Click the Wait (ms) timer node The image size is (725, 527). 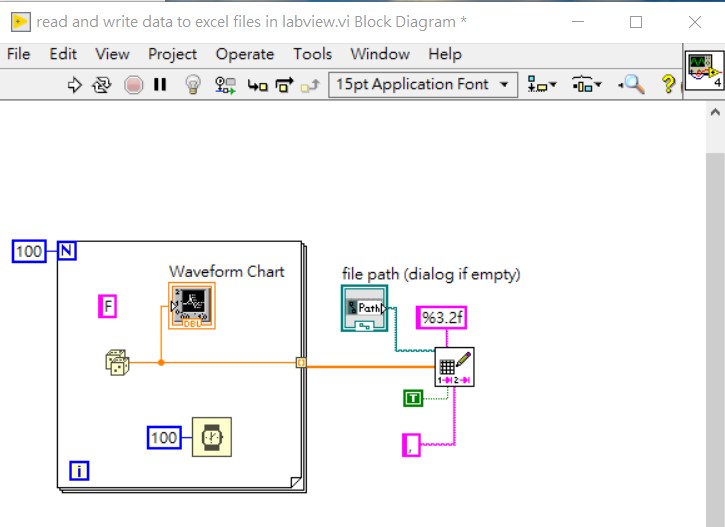(211, 437)
